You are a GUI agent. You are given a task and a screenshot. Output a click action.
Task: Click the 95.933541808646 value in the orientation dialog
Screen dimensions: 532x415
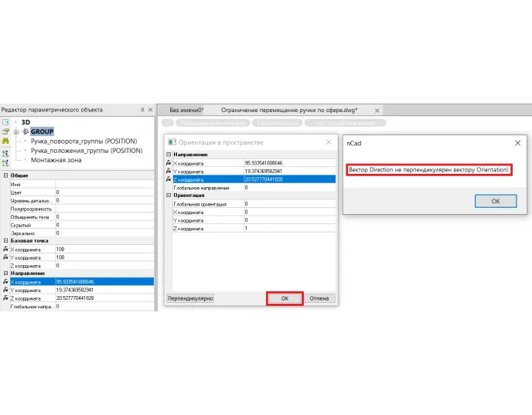pos(290,163)
